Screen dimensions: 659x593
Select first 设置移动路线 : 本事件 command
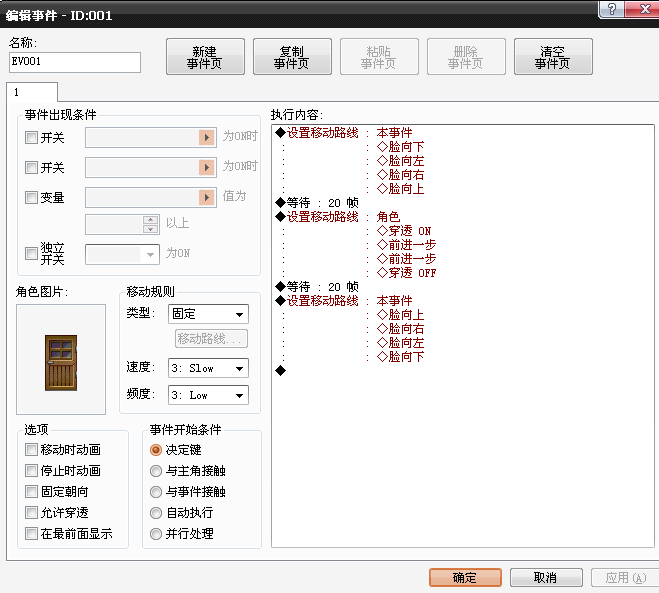[x=343, y=133]
